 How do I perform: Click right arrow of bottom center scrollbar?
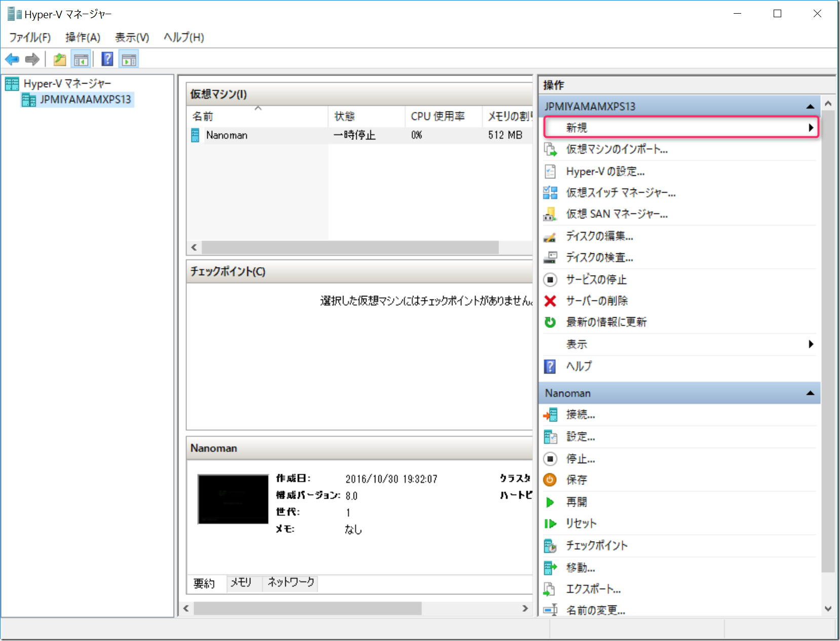point(525,609)
